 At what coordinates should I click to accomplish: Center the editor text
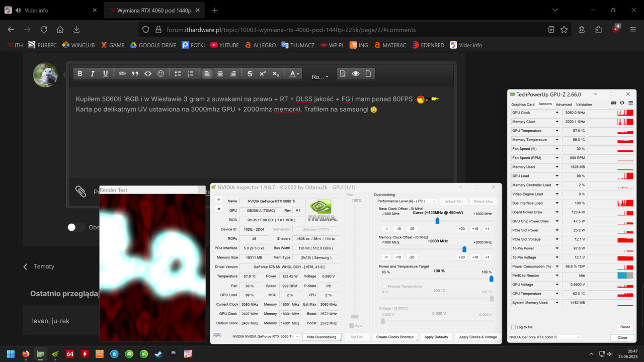[x=220, y=73]
